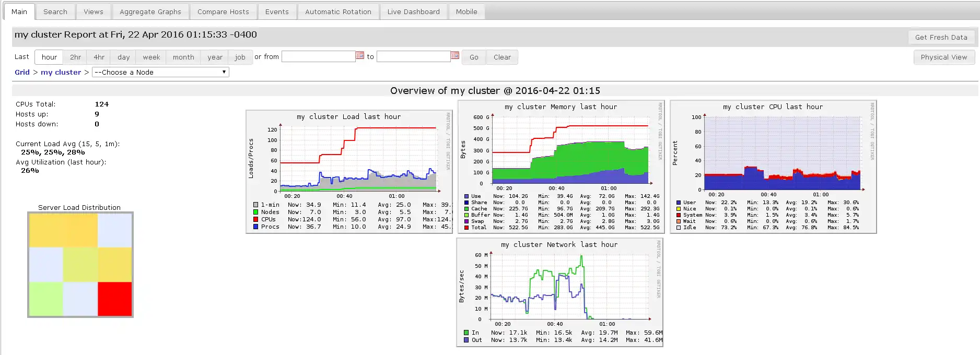Screen dimensions: 980x355
Task: Click the Go button
Action: (x=474, y=57)
